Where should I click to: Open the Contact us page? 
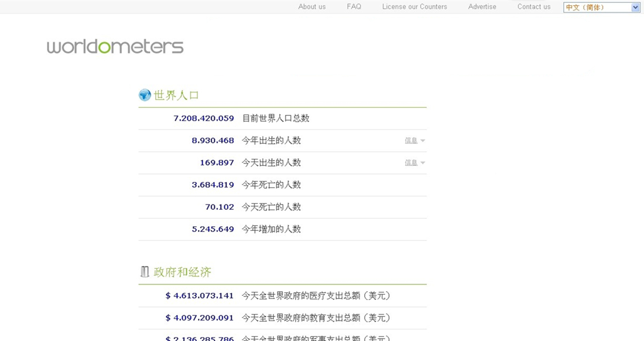(533, 7)
